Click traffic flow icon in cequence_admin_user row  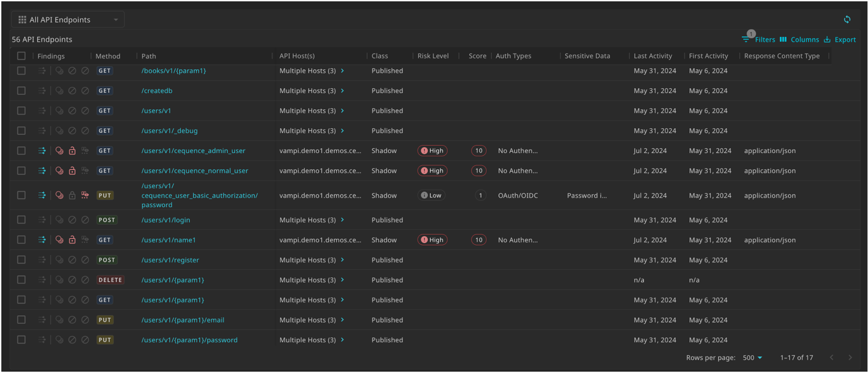tap(42, 151)
